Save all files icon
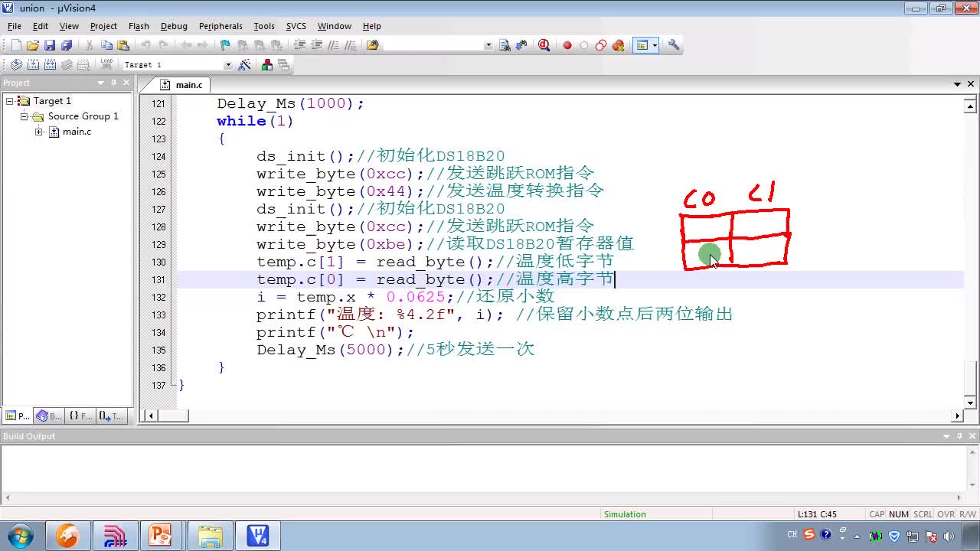980x551 pixels. coord(67,45)
